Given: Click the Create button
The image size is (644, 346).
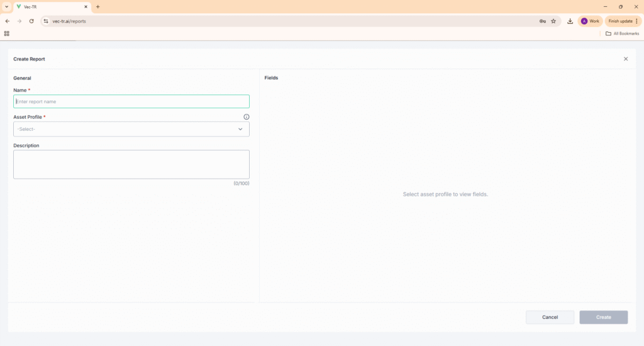Looking at the screenshot, I should (603, 317).
